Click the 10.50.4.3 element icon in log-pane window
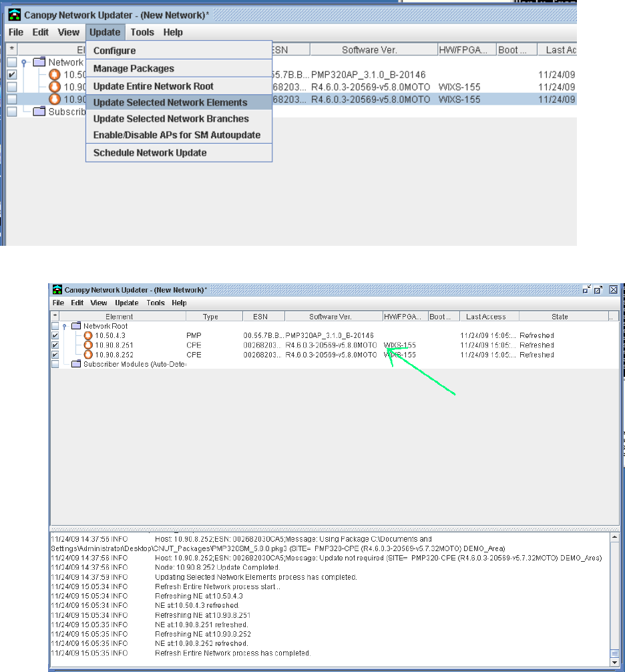The height and width of the screenshot is (672, 625). pos(88,335)
